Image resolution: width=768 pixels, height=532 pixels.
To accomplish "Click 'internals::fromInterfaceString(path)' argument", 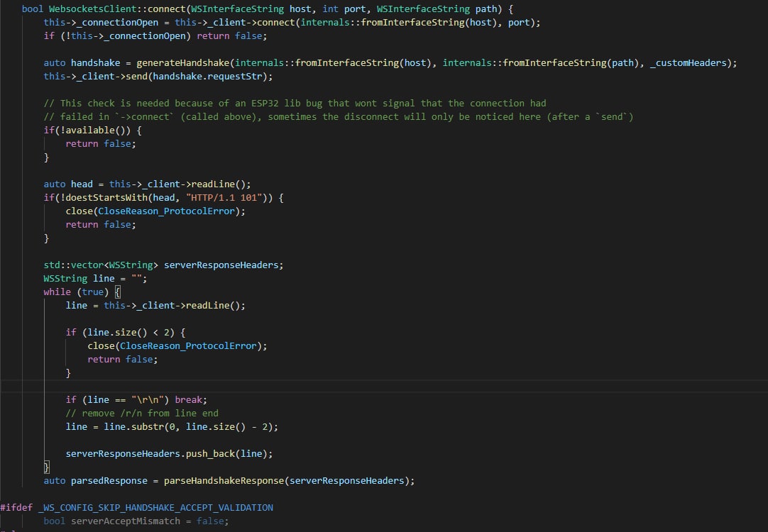I will [x=541, y=62].
